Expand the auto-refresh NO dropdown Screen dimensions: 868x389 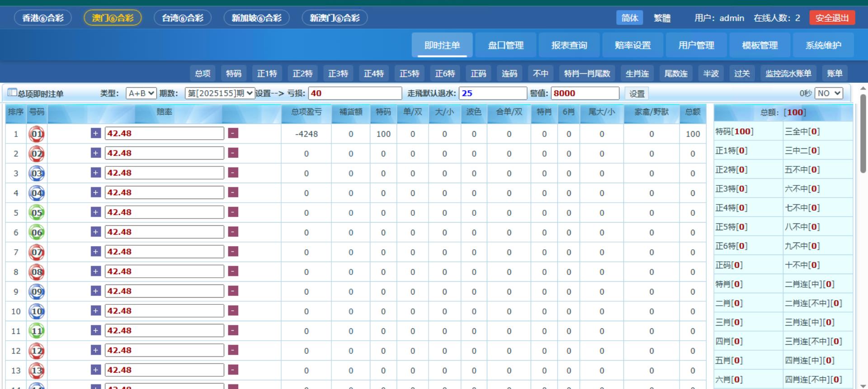pos(829,93)
